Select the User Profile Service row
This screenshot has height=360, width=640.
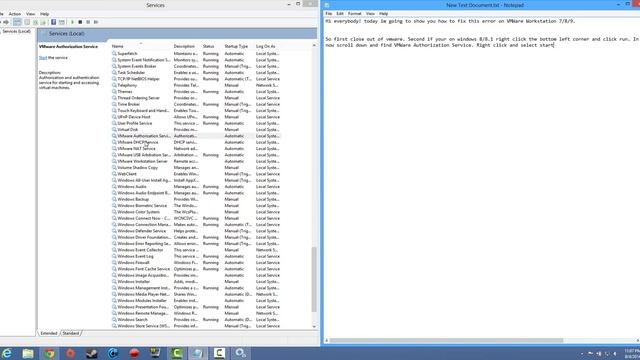(196, 123)
